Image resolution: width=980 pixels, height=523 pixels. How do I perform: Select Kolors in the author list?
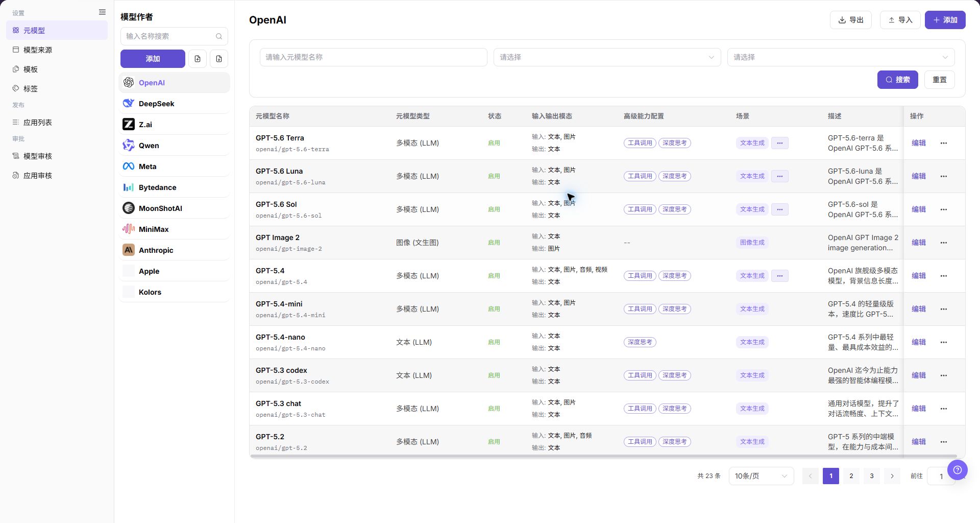tap(174, 292)
